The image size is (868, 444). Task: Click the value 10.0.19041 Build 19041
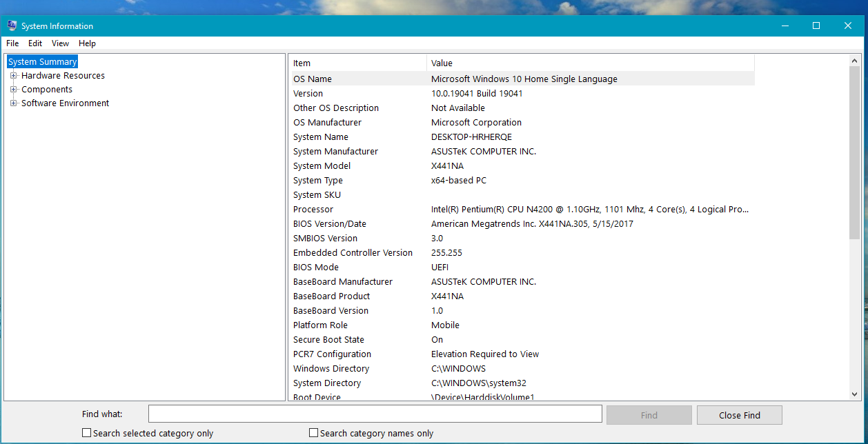(x=477, y=93)
